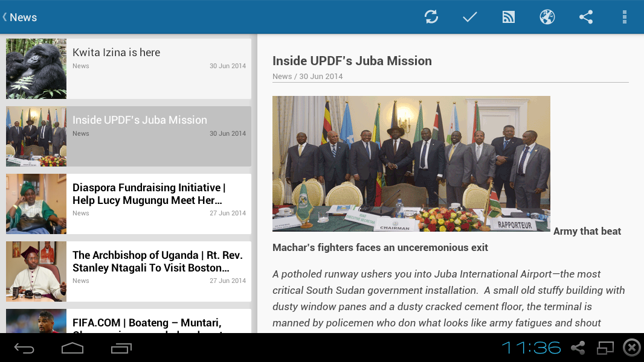The width and height of the screenshot is (644, 362).
Task: Open the recent apps navigation button
Action: tap(121, 349)
